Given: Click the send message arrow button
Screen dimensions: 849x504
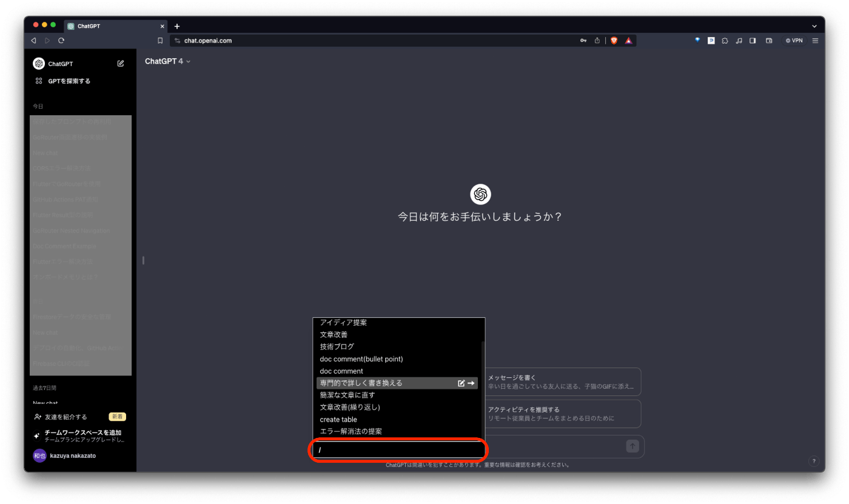Looking at the screenshot, I should (x=633, y=446).
